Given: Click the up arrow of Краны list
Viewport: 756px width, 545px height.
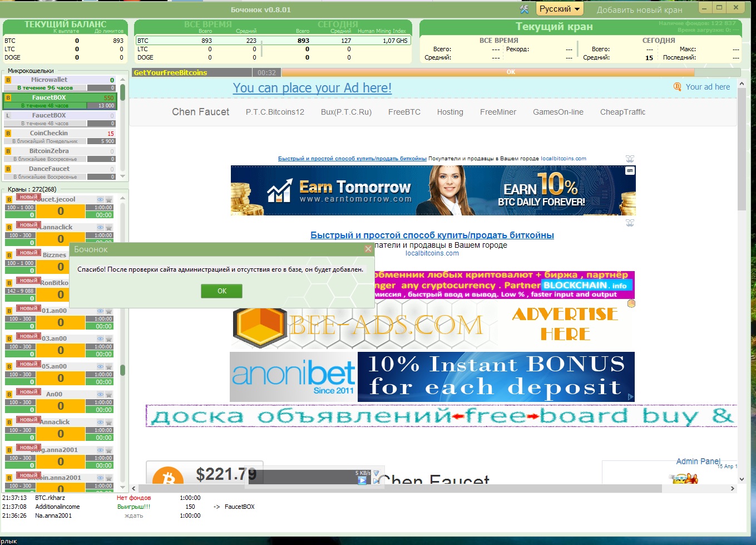Looking at the screenshot, I should point(122,199).
